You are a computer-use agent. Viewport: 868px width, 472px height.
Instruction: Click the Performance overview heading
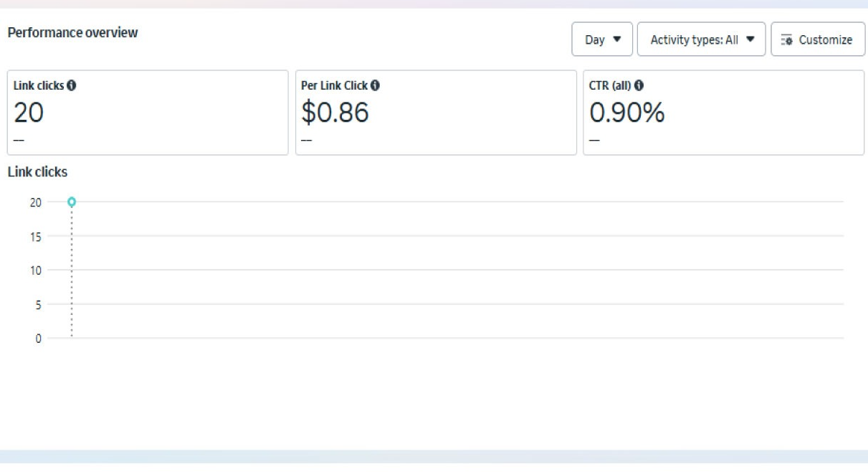pos(72,33)
